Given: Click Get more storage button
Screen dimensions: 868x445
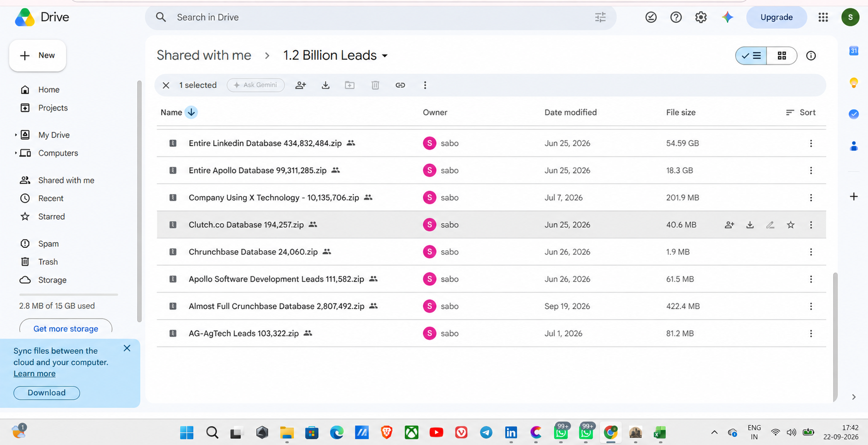Looking at the screenshot, I should click(x=65, y=328).
